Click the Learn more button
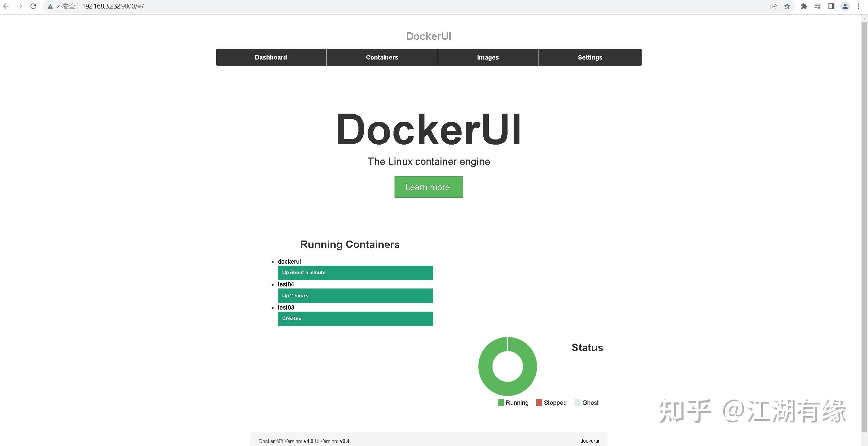Screen dimensions: 868x446 click(428, 187)
